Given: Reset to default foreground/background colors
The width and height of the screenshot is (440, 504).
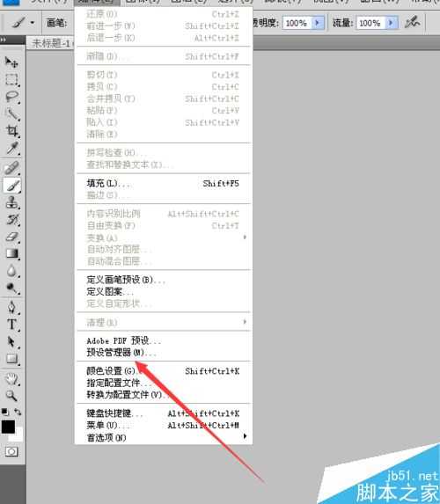Looking at the screenshot, I should click(4, 412).
